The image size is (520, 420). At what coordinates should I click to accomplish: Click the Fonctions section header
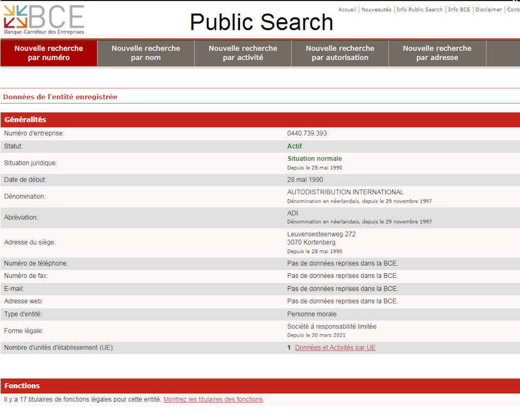[260, 386]
